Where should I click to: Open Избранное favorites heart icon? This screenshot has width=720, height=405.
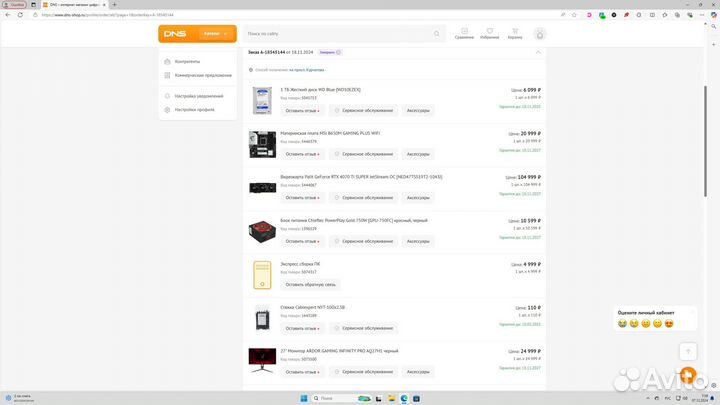pyautogui.click(x=489, y=34)
